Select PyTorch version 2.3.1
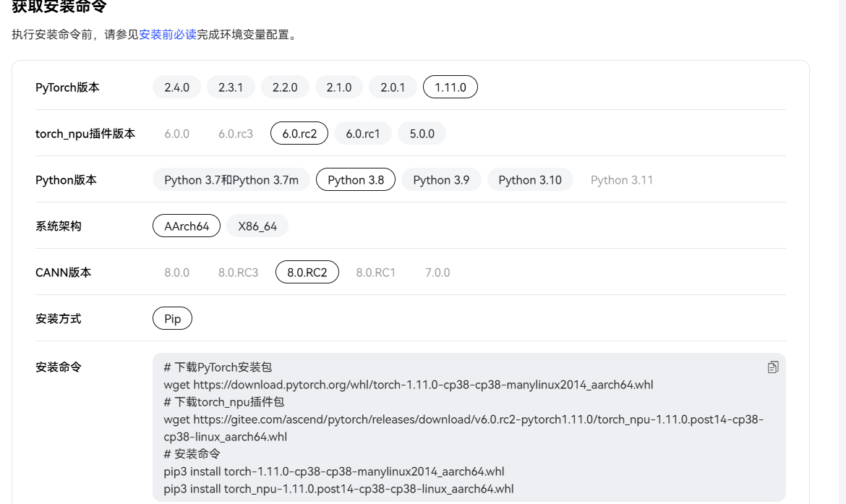This screenshot has height=504, width=846. click(231, 86)
